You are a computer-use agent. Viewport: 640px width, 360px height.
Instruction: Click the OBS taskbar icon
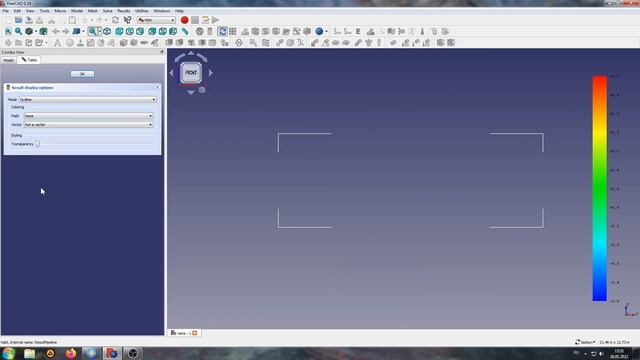tap(133, 353)
